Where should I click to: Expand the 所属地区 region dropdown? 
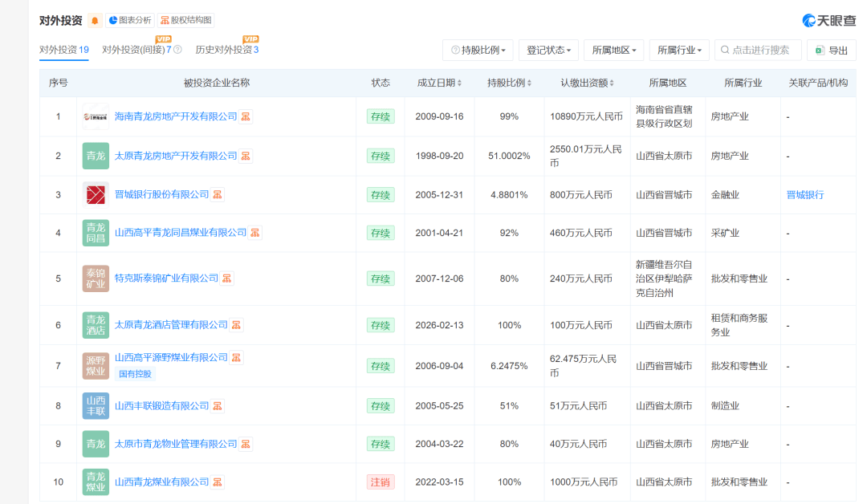click(613, 50)
